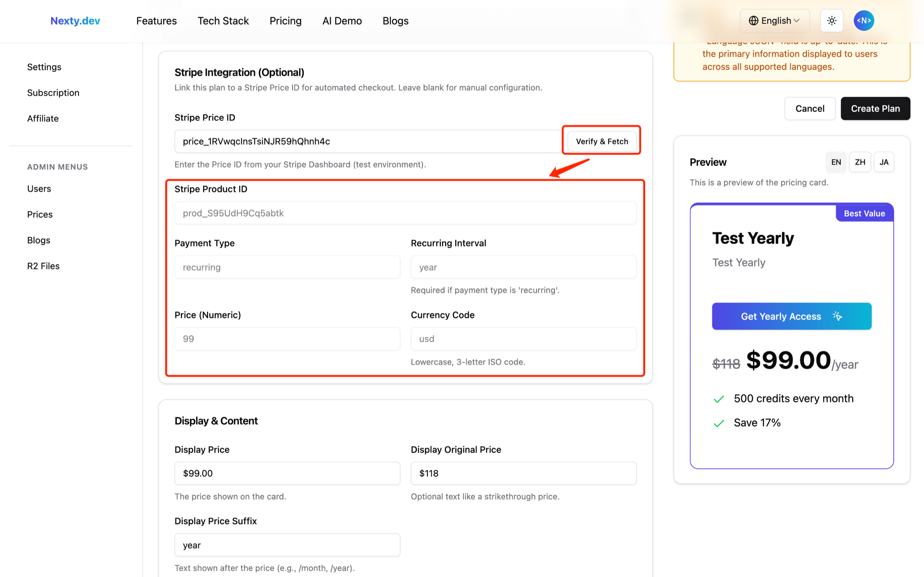924x577 pixels.
Task: Open Settings in the sidebar
Action: (44, 67)
